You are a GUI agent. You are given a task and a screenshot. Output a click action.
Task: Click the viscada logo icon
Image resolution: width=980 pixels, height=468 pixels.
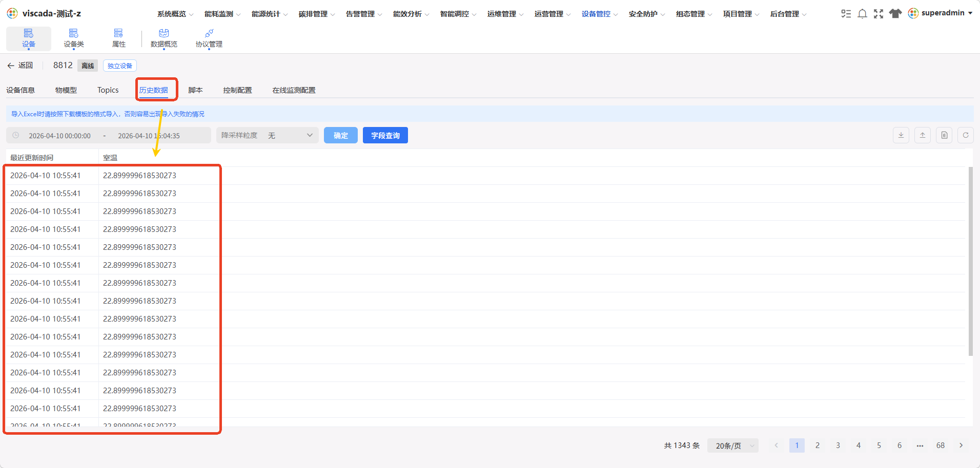coord(12,13)
